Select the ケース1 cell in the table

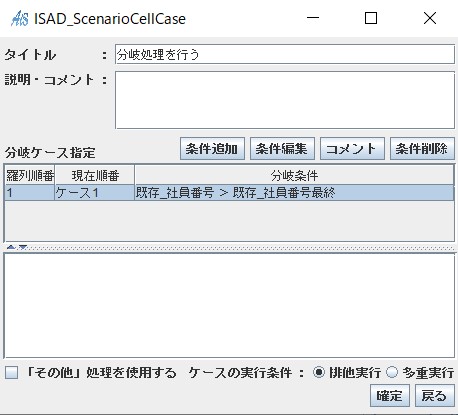point(95,193)
